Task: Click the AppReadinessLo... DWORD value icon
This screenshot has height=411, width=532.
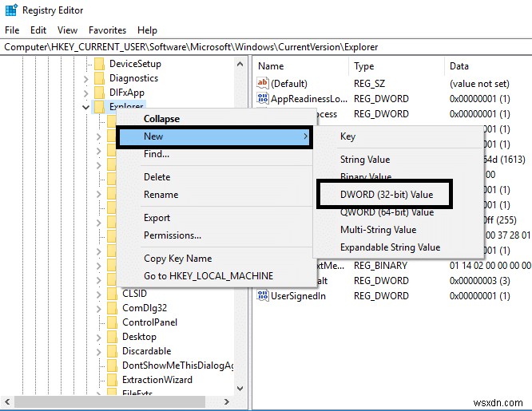Action: pyautogui.click(x=263, y=98)
